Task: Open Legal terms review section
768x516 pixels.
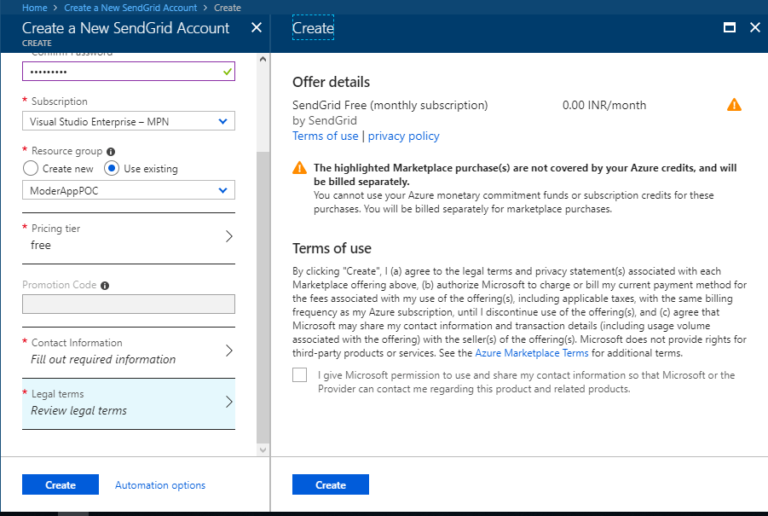Action: [x=128, y=403]
